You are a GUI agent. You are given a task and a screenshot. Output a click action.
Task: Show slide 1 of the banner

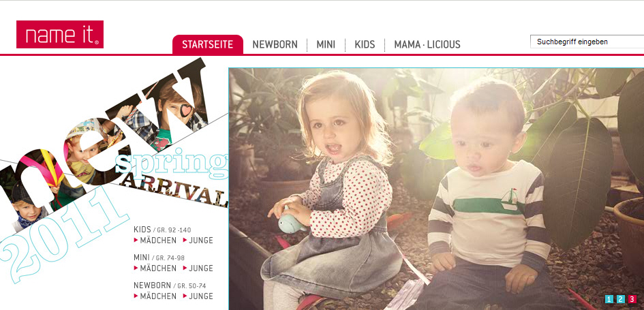click(609, 299)
